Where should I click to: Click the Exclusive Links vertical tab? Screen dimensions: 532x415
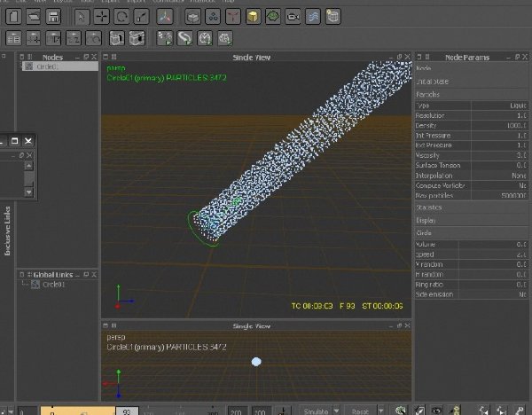(7, 231)
